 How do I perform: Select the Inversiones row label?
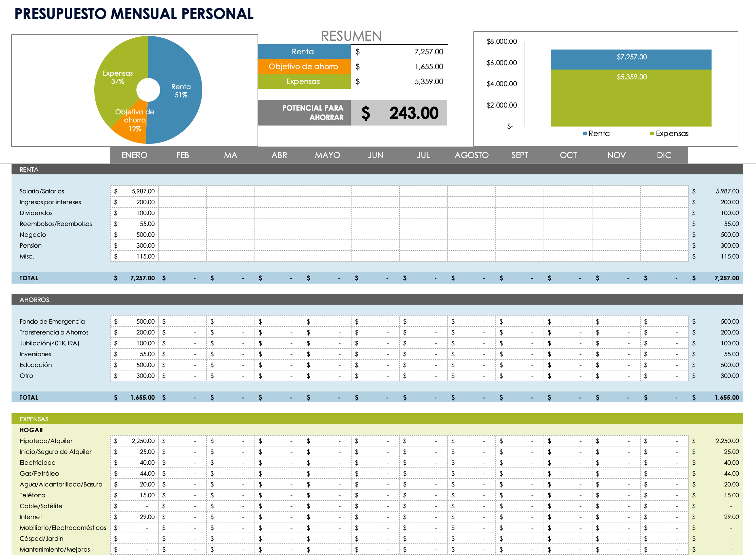pyautogui.click(x=35, y=354)
